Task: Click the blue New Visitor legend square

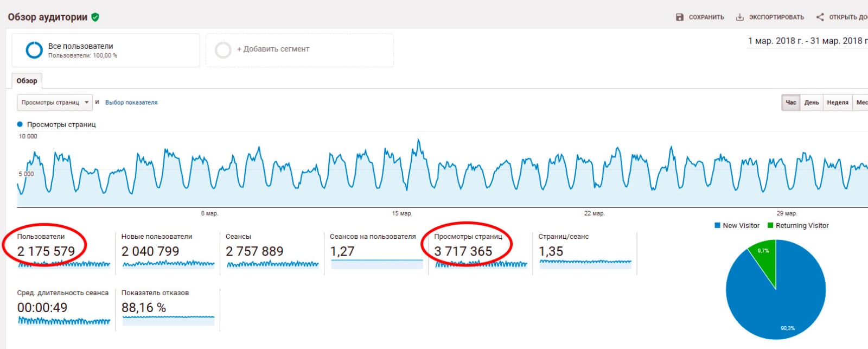Action: click(x=718, y=226)
